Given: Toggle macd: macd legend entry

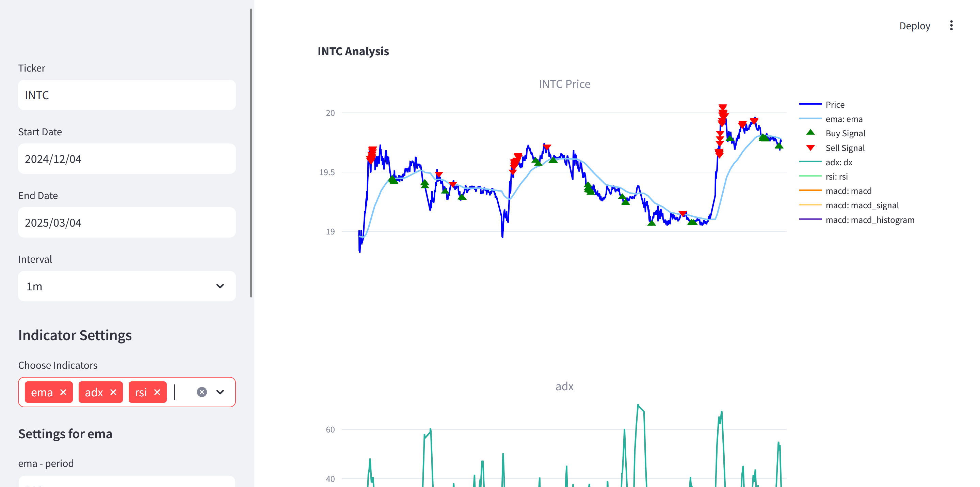Looking at the screenshot, I should 848,191.
